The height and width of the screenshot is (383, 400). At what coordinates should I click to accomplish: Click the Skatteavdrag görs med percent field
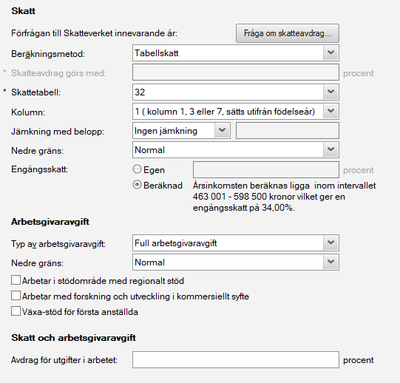click(x=236, y=72)
